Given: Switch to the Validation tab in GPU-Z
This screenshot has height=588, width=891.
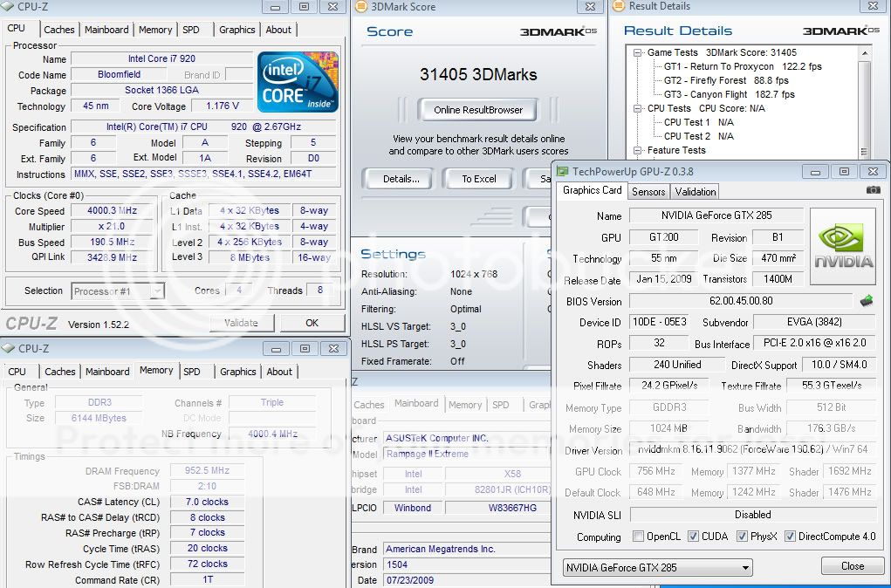Looking at the screenshot, I should [695, 191].
